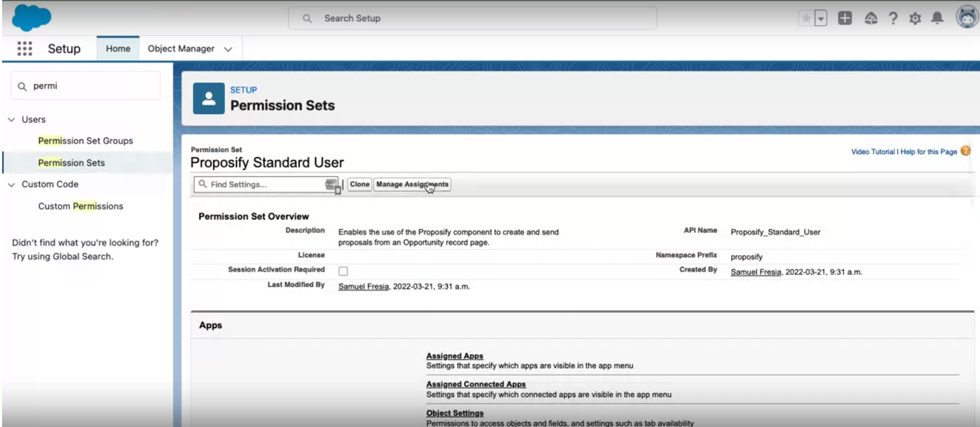Open the Assigned Connected Apps link

pos(476,384)
